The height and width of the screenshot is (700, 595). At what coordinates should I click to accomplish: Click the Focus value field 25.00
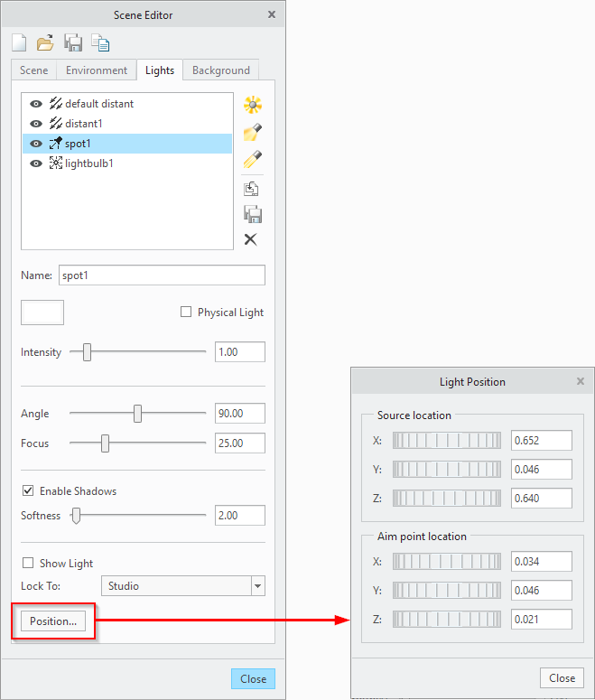click(240, 443)
